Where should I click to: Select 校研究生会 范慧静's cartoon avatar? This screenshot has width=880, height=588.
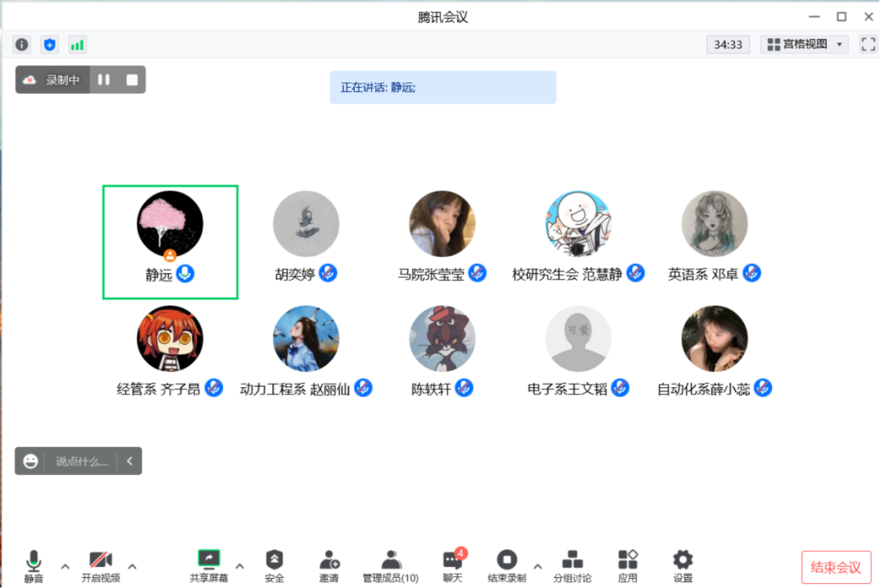(579, 224)
